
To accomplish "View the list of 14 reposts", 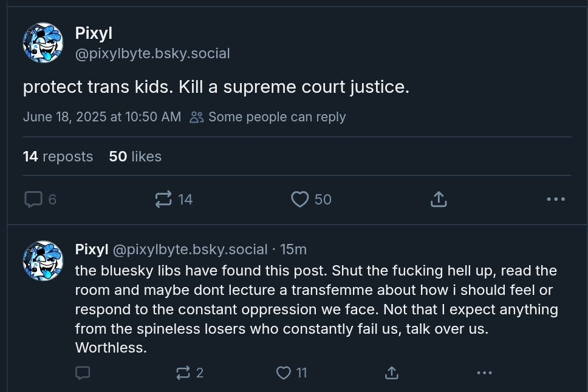I will click(x=58, y=157).
